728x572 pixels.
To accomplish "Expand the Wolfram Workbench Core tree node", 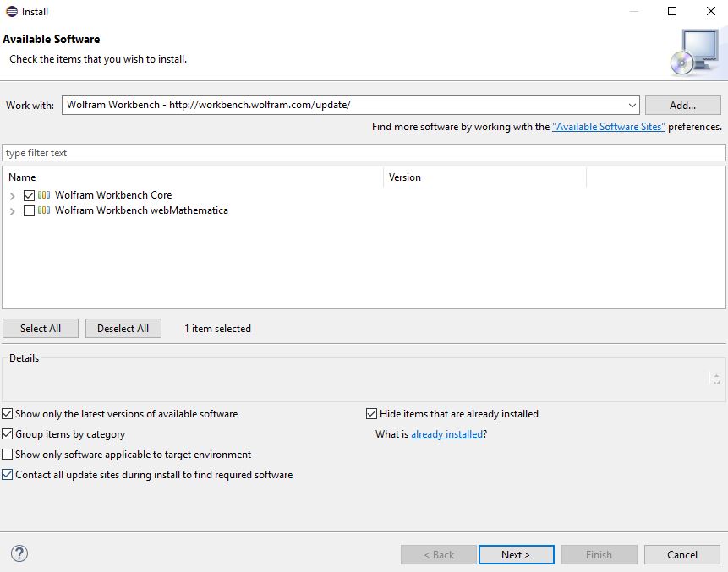I will (x=13, y=196).
